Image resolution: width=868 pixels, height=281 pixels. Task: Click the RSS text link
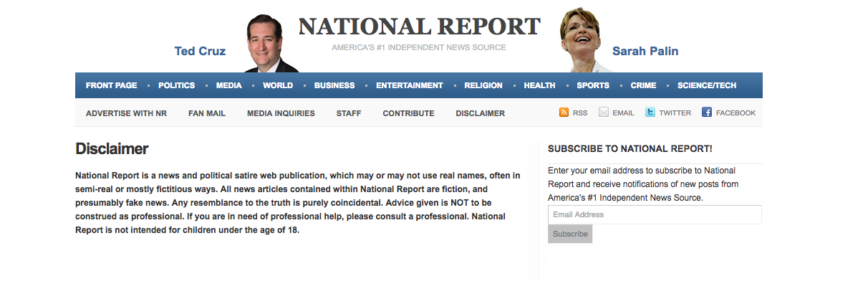click(x=580, y=113)
